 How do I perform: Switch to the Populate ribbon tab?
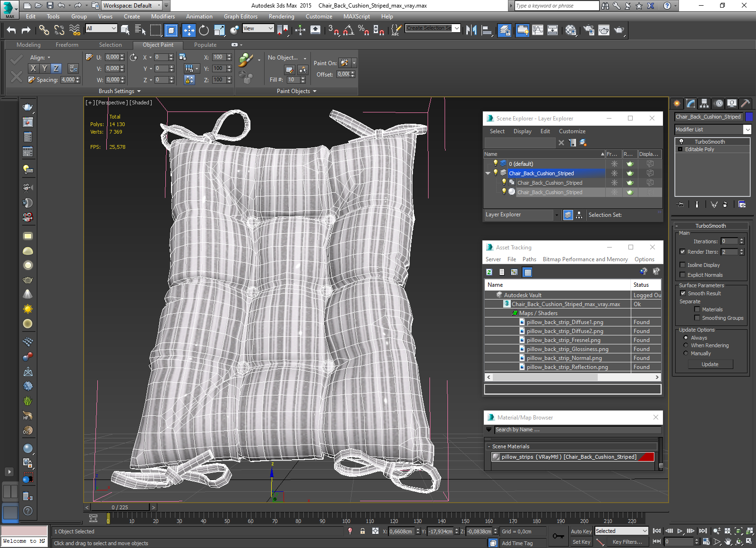(205, 45)
